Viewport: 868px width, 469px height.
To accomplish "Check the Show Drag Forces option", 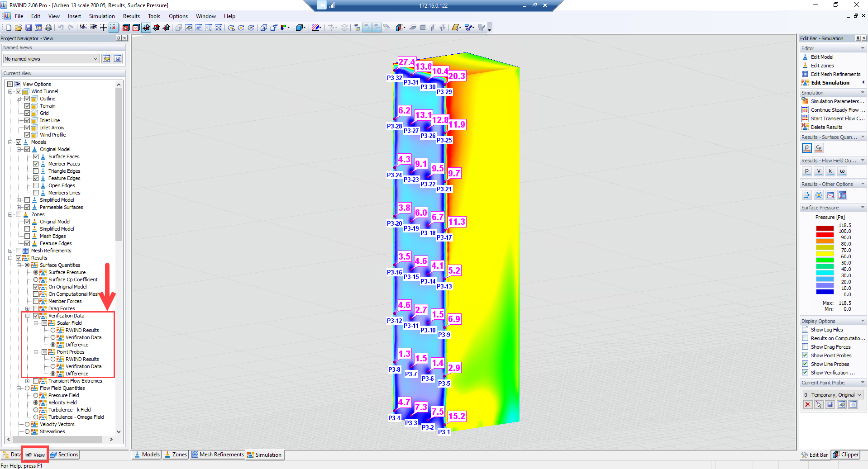I will coord(805,347).
